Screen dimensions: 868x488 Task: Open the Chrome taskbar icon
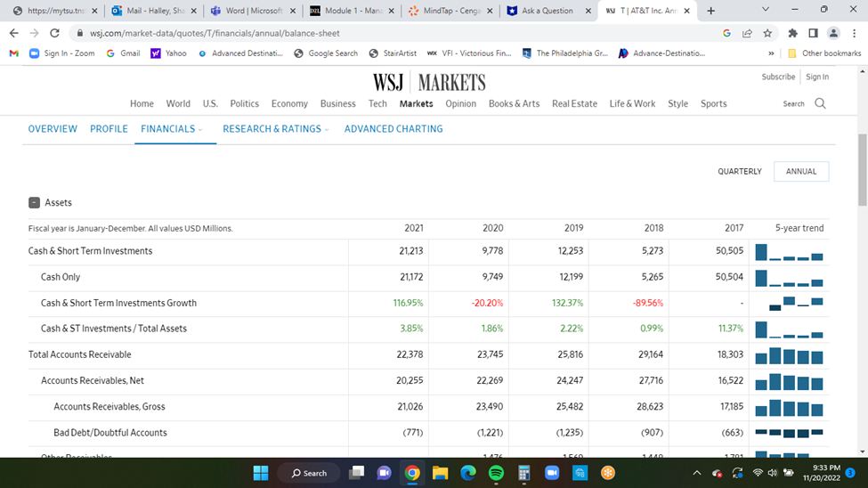tap(412, 473)
